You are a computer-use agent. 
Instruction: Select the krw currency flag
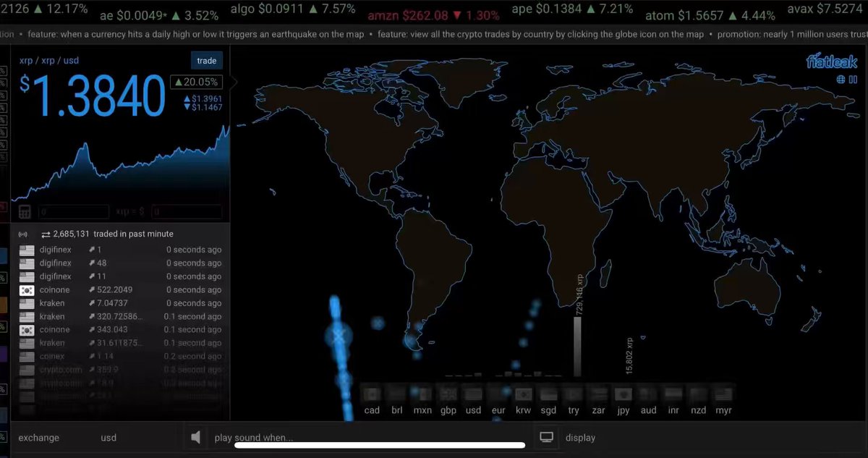coord(523,395)
